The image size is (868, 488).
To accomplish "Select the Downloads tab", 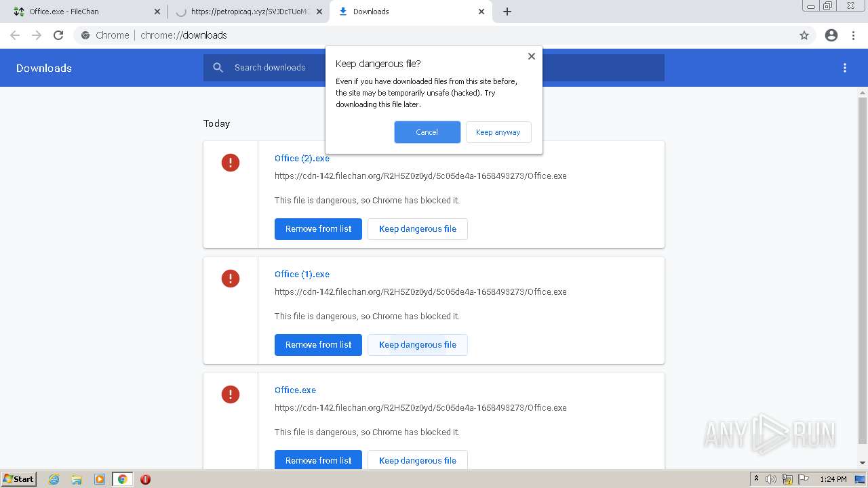I will point(411,12).
